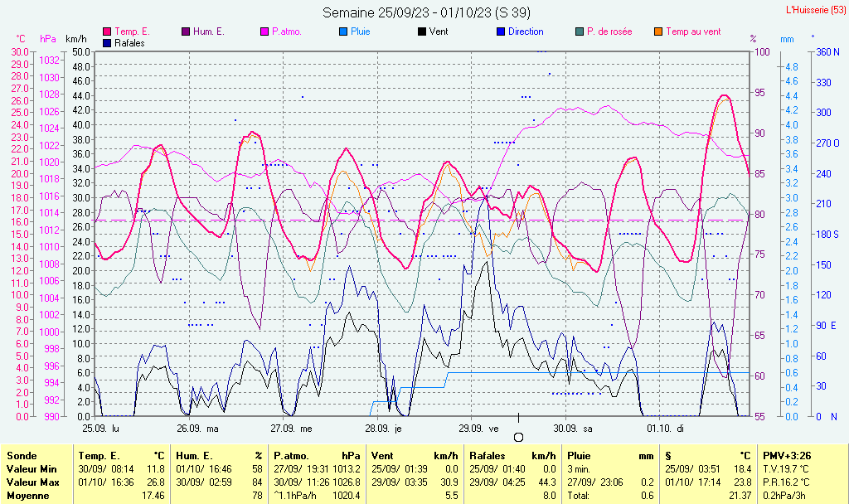Select the Hum. E. legend label

209,32
